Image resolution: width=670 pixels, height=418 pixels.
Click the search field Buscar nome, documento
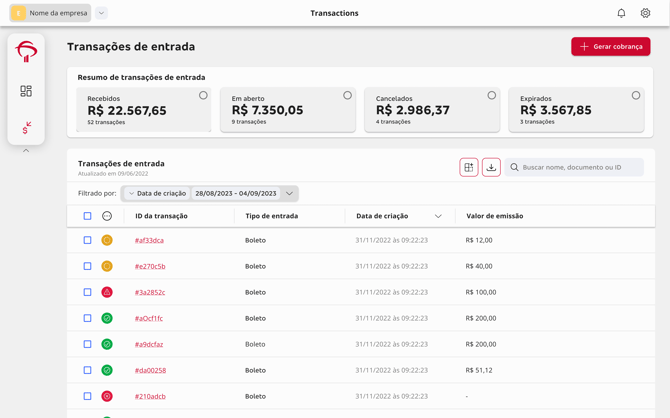(580, 167)
